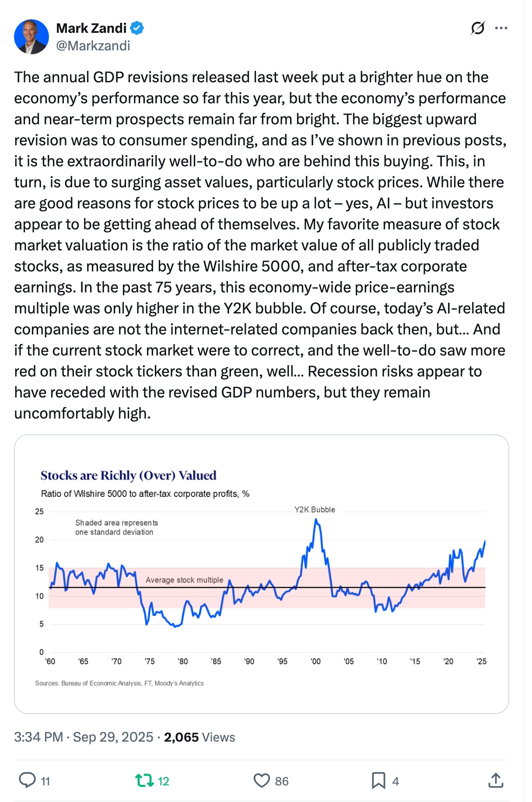Click the blue verified badge icon
The height and width of the screenshot is (802, 532).
(x=137, y=28)
